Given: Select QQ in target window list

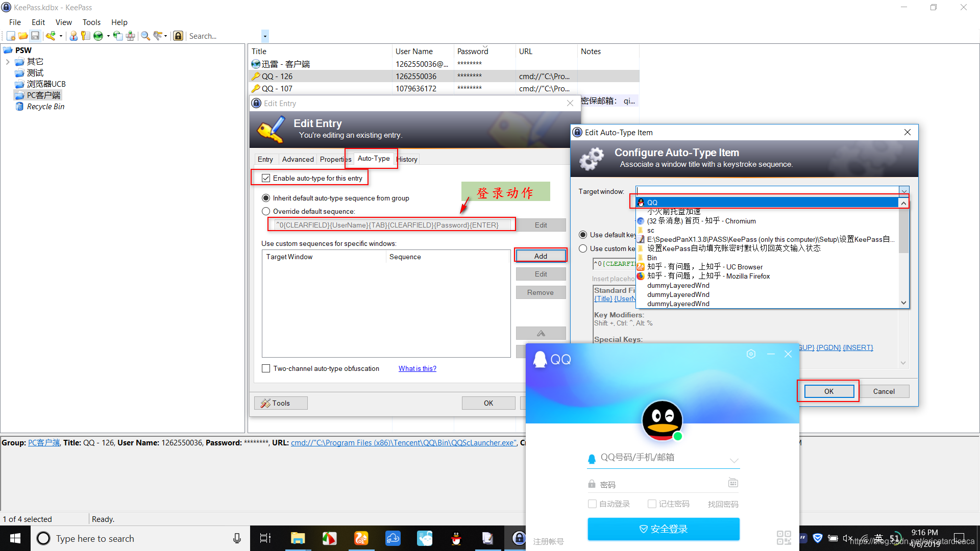Looking at the screenshot, I should (x=652, y=203).
